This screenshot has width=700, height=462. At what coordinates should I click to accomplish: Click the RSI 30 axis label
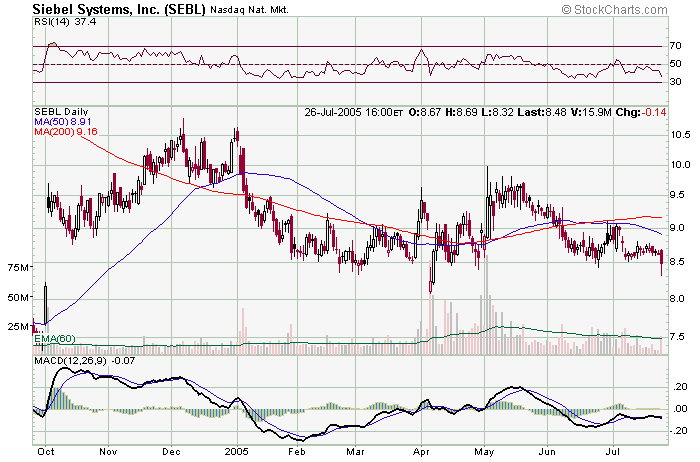pyautogui.click(x=675, y=81)
